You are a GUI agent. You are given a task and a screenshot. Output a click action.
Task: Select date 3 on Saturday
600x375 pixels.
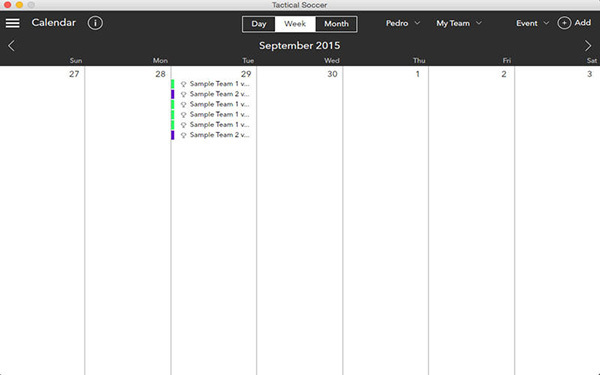pyautogui.click(x=589, y=74)
